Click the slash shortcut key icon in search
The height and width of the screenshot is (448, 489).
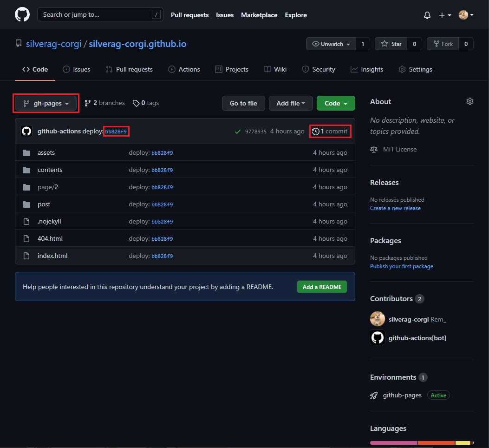coord(156,14)
